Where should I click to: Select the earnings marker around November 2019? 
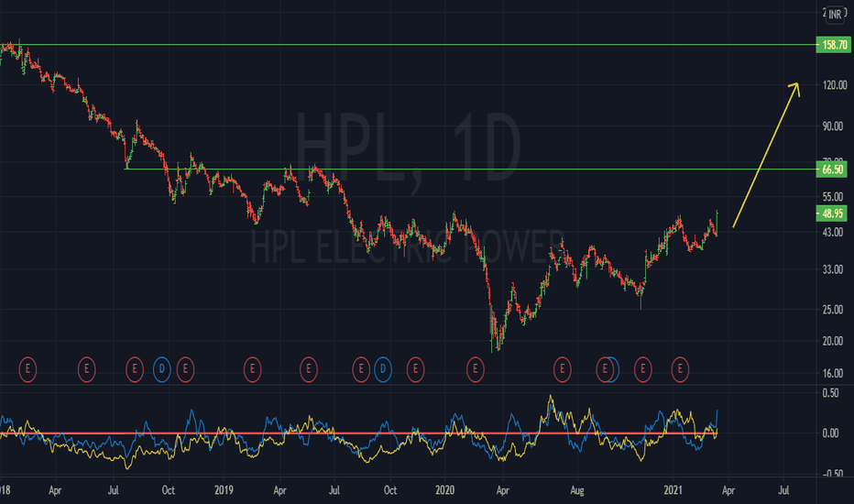click(416, 369)
